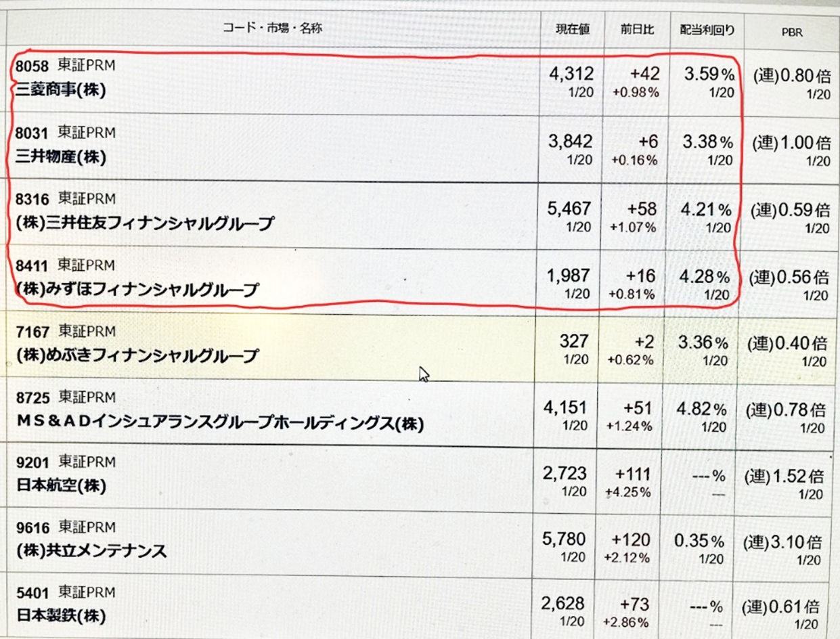Sort by the 前日比 column header
The height and width of the screenshot is (639, 840).
637,29
